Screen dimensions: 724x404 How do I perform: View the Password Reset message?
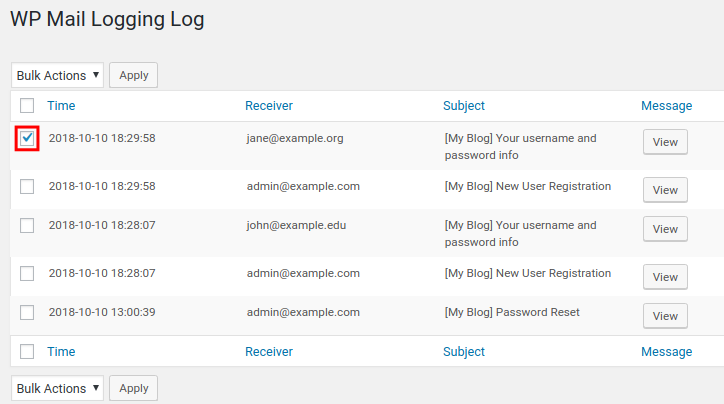click(665, 316)
